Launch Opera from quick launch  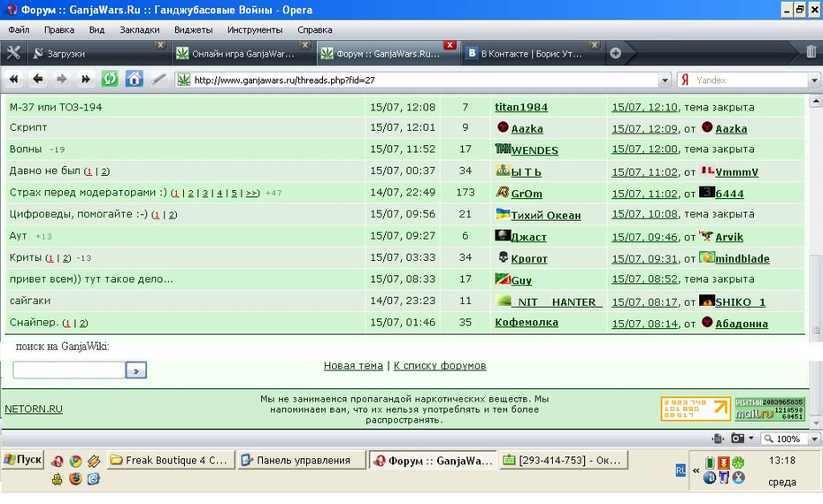click(57, 461)
